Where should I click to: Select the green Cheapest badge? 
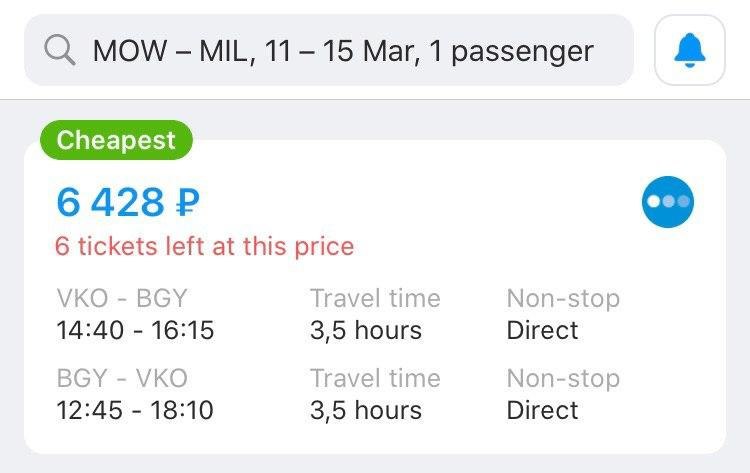116,140
